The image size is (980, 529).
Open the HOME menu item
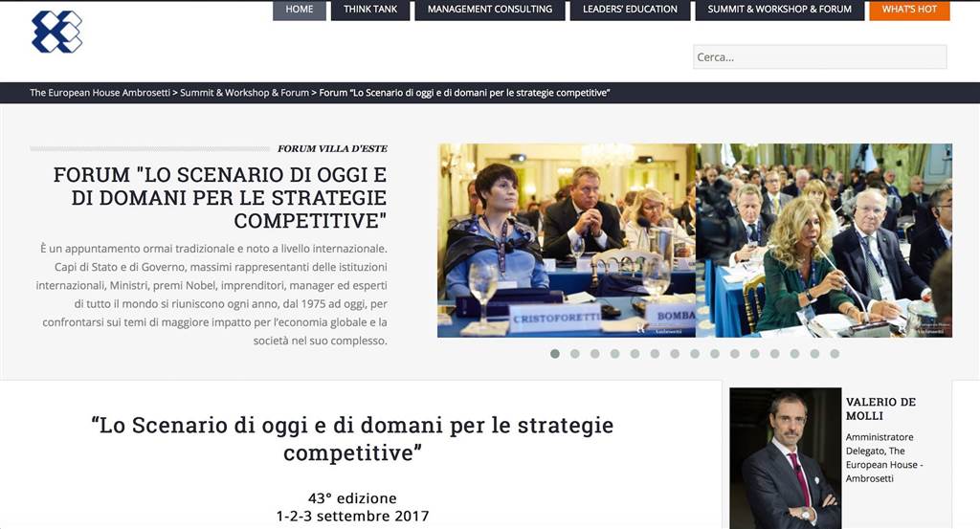coord(300,10)
